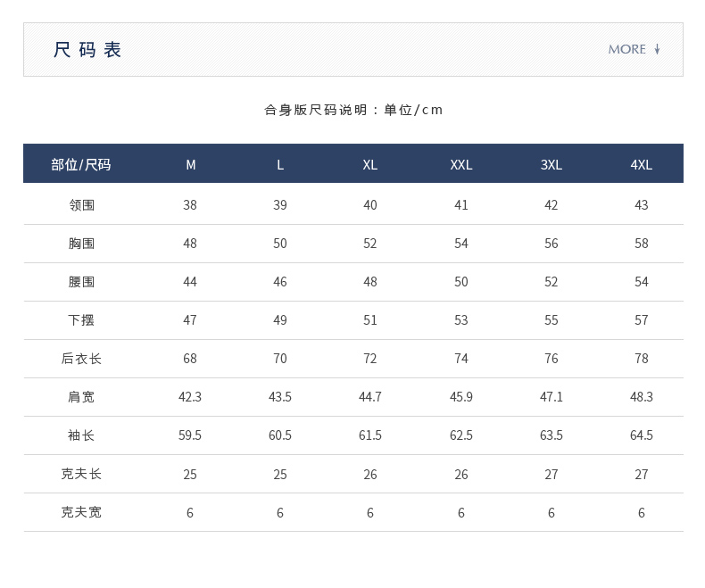Click 袖长 value 61.5 for size XL
705x588 pixels.
pyautogui.click(x=370, y=435)
